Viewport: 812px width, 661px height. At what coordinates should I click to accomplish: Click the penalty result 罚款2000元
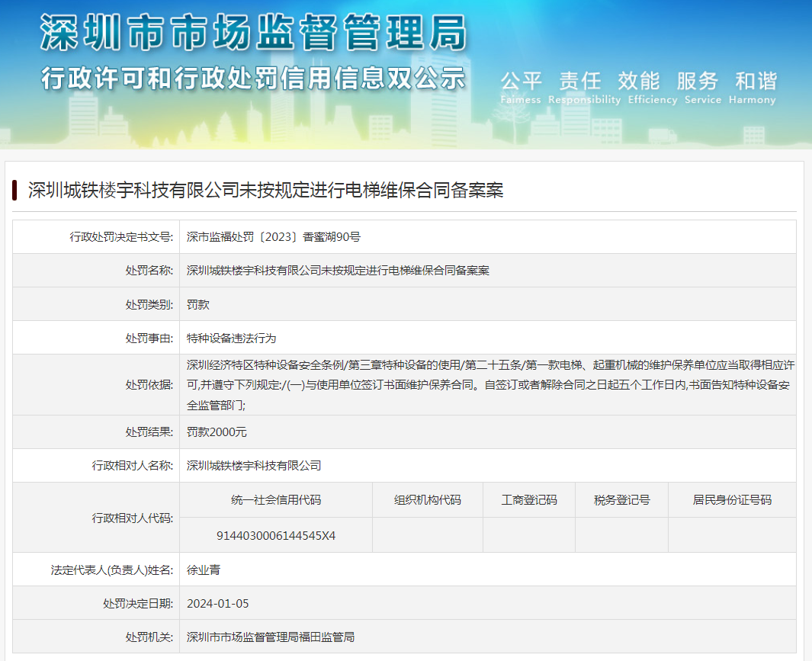click(217, 432)
